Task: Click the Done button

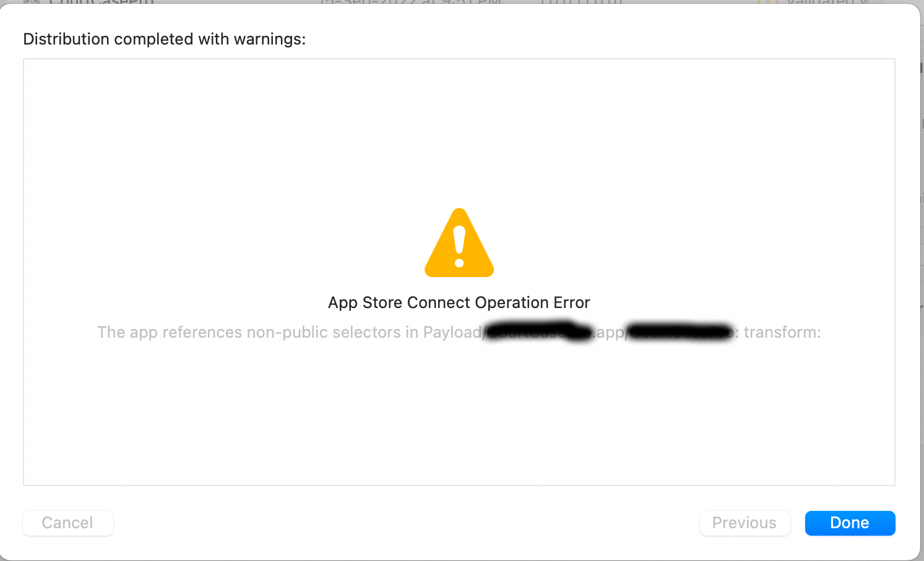Action: pyautogui.click(x=850, y=523)
